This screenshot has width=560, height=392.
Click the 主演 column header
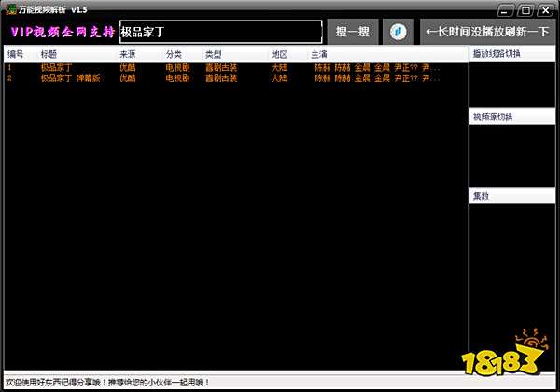[319, 55]
